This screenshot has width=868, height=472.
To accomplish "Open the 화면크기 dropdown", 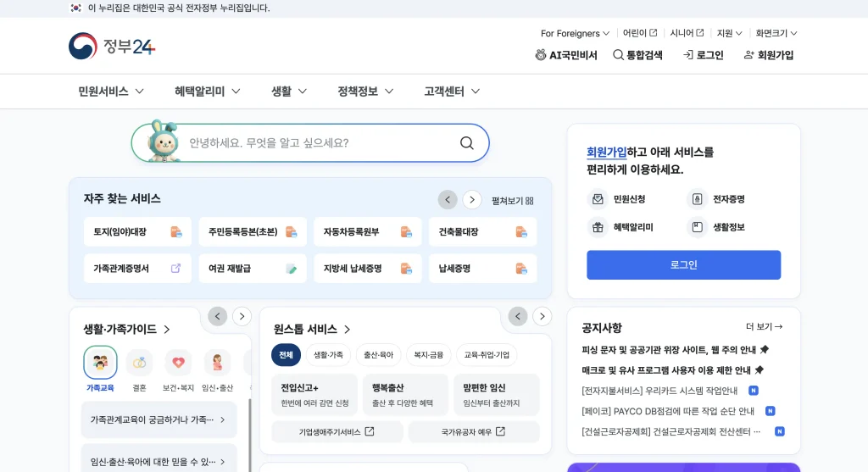I will click(776, 33).
